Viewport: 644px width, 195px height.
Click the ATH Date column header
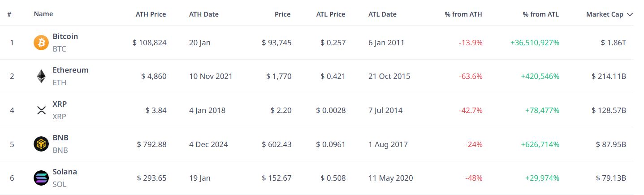click(204, 14)
